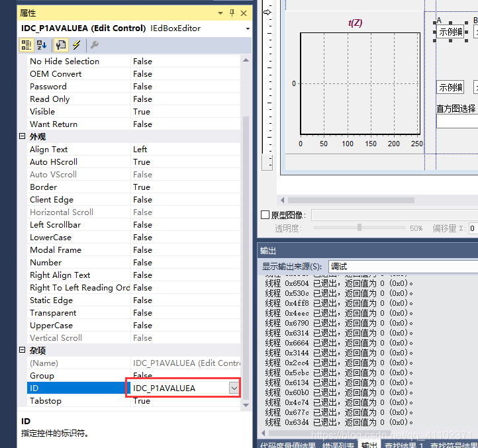Open the object selector dropdown for IDC_P1AVALUEA
Image resolution: width=478 pixels, height=448 pixels.
[248, 28]
